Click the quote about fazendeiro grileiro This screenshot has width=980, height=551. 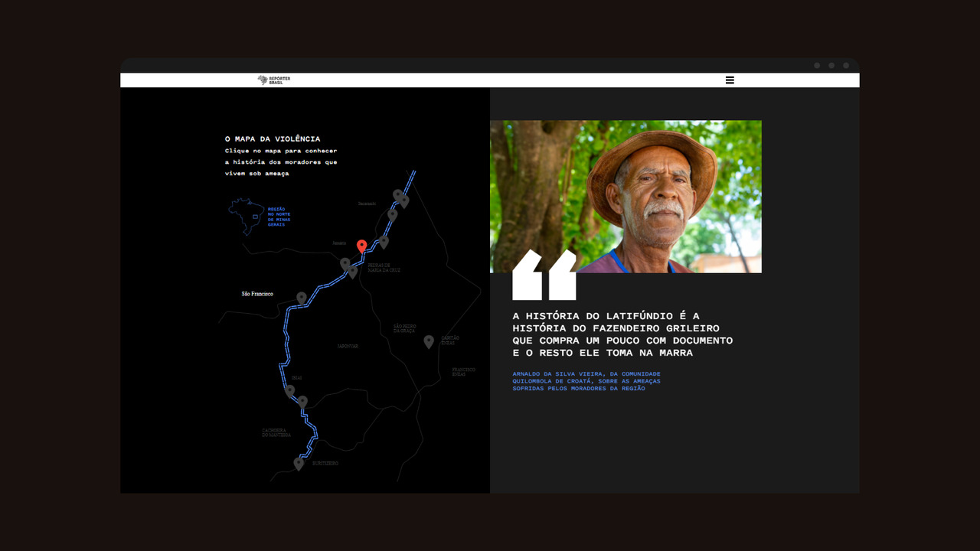point(622,334)
